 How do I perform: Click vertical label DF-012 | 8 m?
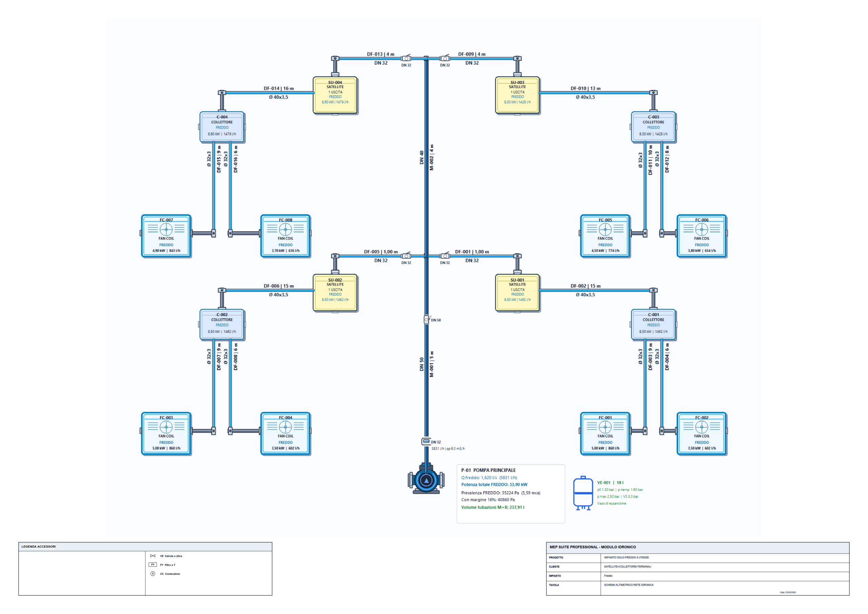[667, 159]
